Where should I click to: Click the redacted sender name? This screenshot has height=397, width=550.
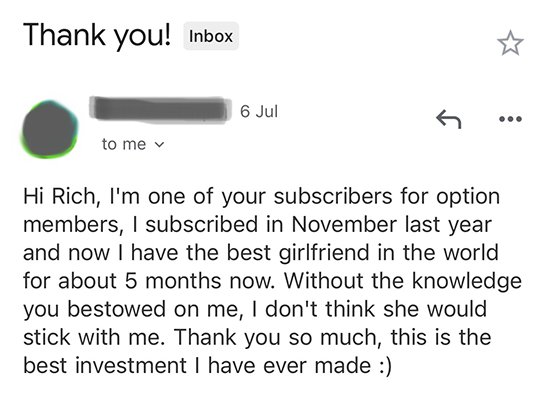pyautogui.click(x=160, y=110)
